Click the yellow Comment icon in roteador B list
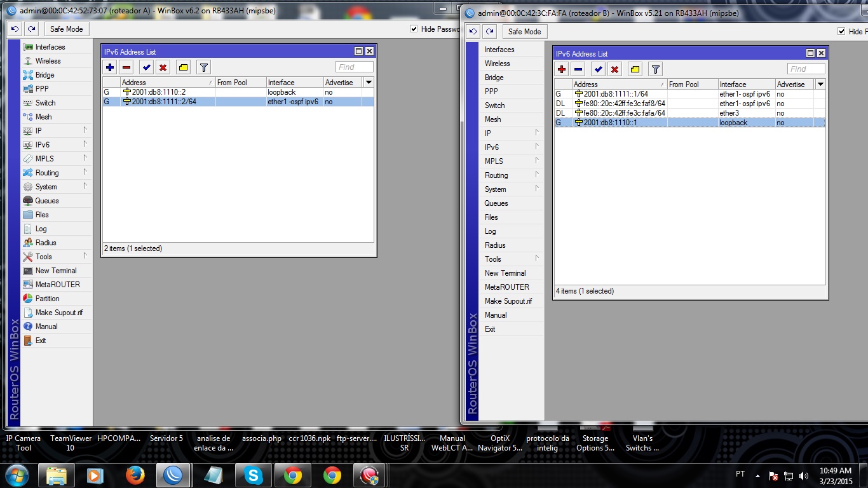 [635, 69]
